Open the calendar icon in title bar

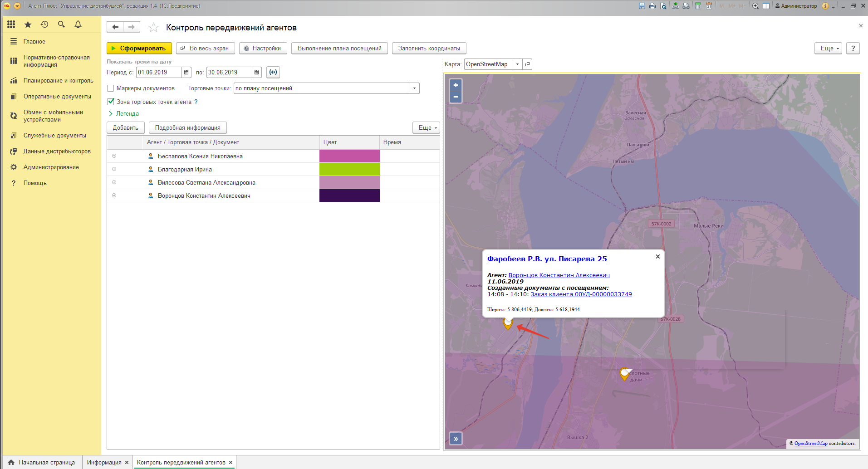point(709,6)
